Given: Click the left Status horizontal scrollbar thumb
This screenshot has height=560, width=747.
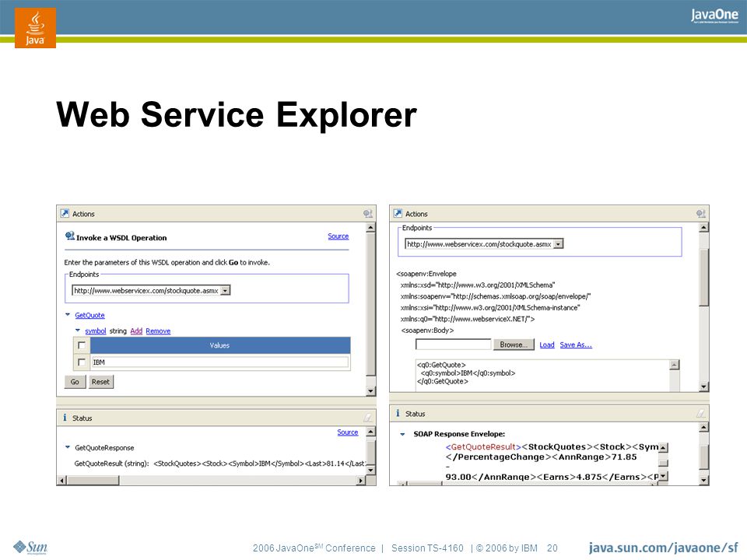Looking at the screenshot, I should (93, 481).
